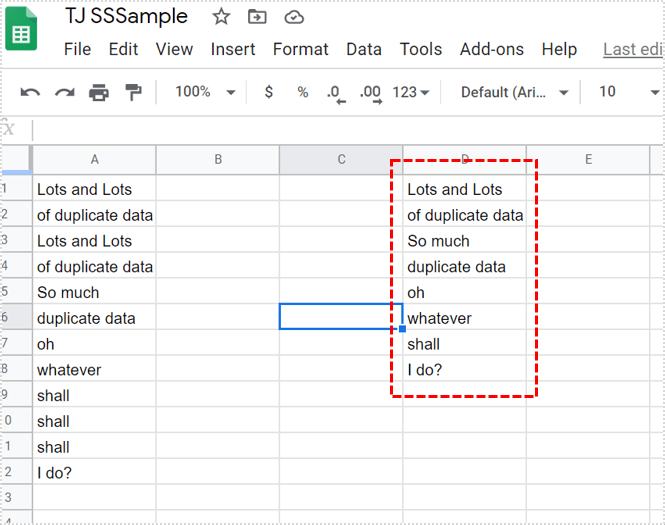Increase decimal places
This screenshot has height=525, width=665.
click(369, 93)
